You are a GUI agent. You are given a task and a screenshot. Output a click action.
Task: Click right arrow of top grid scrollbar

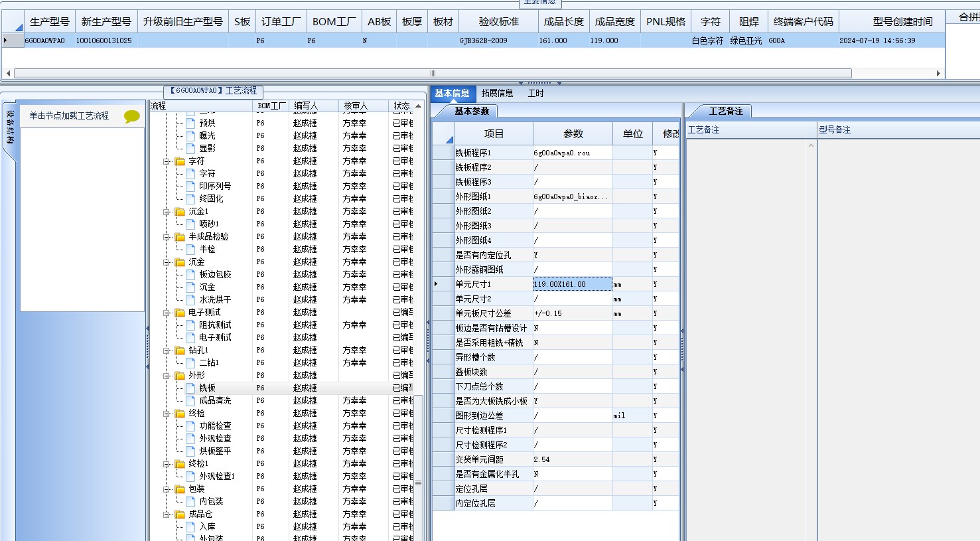[x=938, y=74]
